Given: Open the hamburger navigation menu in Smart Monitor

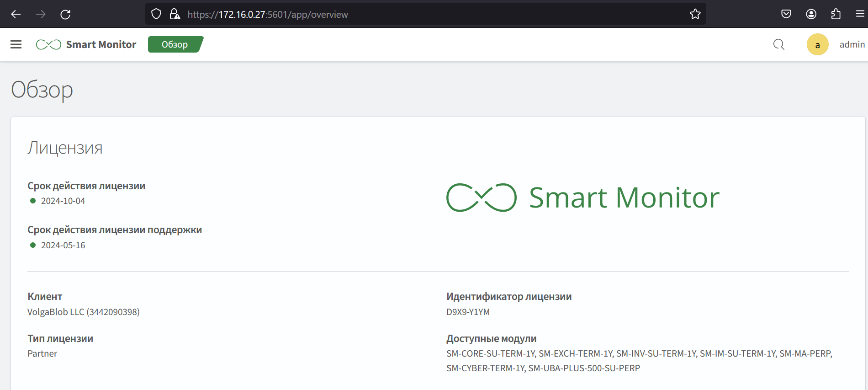Looking at the screenshot, I should pos(16,44).
